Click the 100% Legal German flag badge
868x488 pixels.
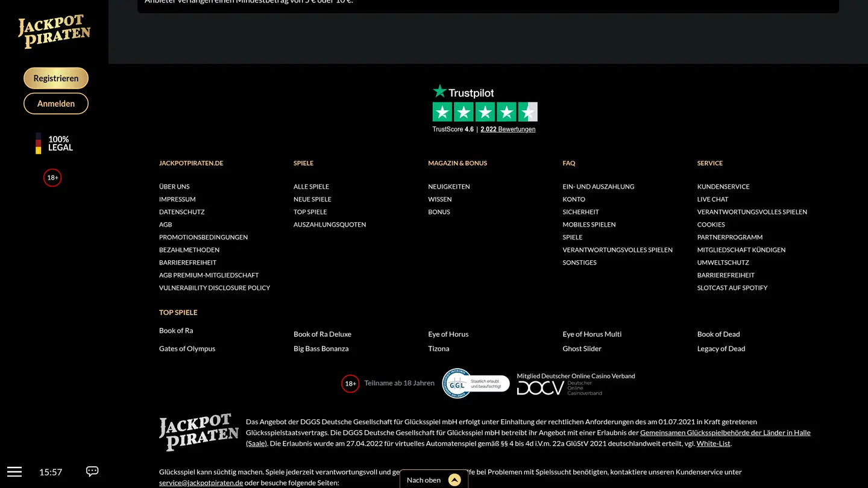(x=54, y=143)
